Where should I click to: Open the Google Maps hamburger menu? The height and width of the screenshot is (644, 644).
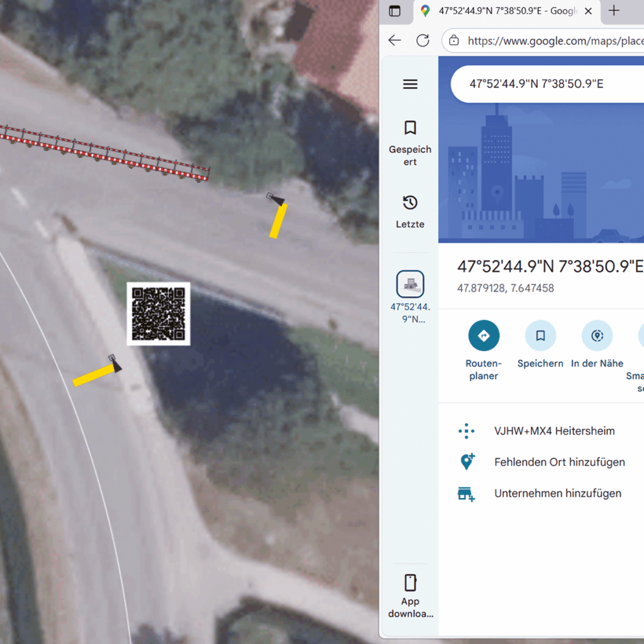click(x=410, y=84)
